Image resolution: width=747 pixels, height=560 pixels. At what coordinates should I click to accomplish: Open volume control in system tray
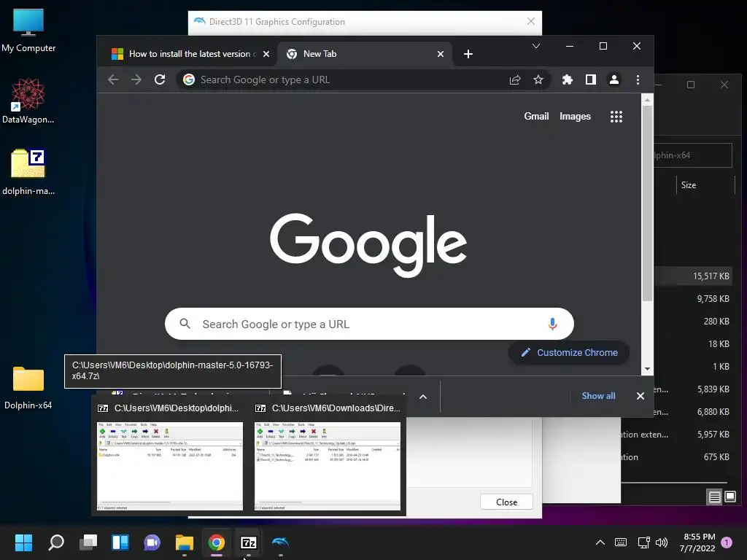pos(661,542)
